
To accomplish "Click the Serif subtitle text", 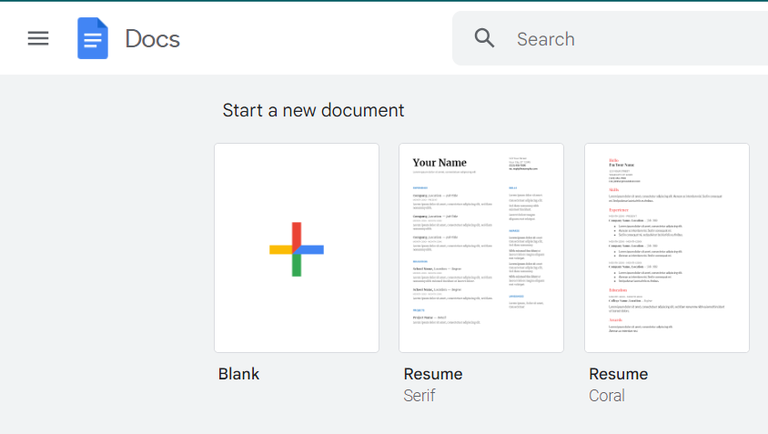I will click(419, 395).
